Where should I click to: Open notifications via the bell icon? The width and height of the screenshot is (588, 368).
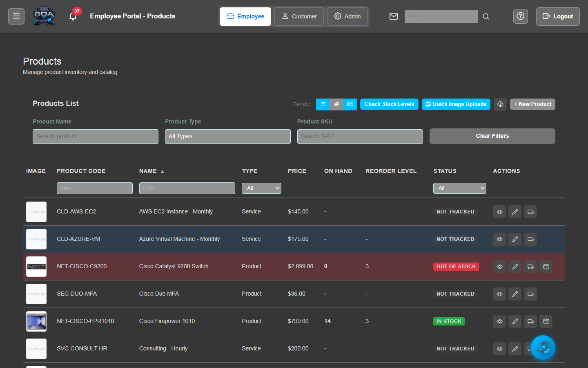tap(73, 17)
